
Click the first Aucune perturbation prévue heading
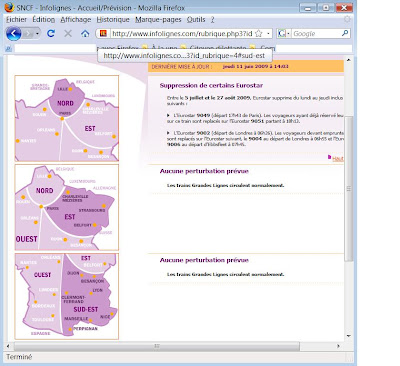(x=204, y=171)
